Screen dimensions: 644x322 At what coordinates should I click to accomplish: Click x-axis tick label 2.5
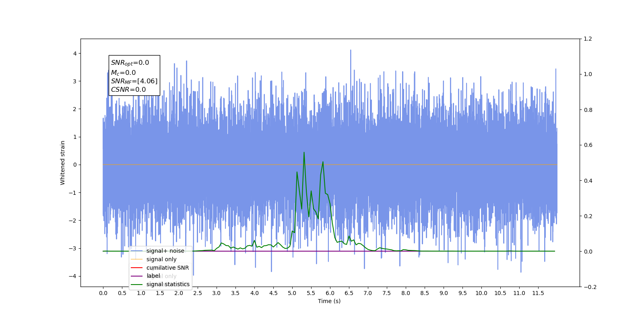198,293
